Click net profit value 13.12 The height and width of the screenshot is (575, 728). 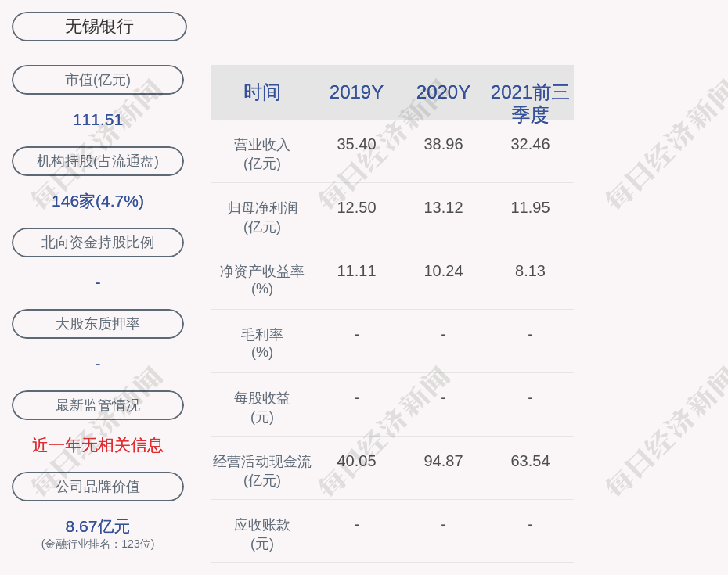tap(443, 207)
